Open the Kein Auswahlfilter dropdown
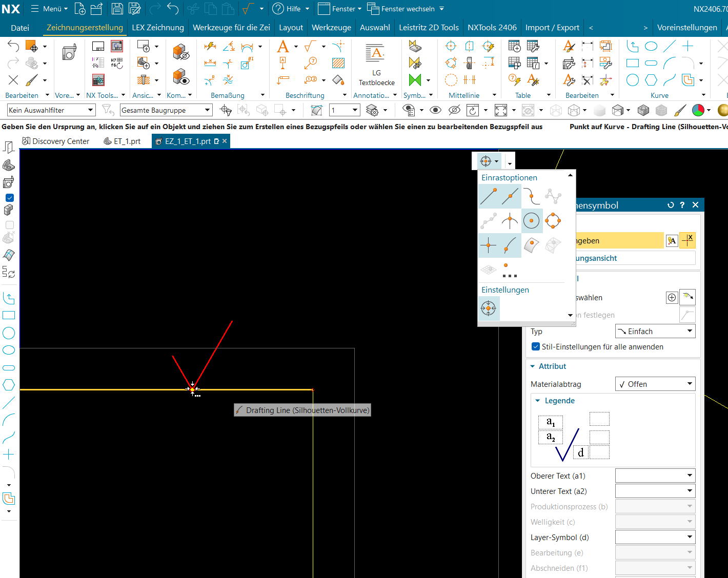This screenshot has width=728, height=578. pos(51,110)
